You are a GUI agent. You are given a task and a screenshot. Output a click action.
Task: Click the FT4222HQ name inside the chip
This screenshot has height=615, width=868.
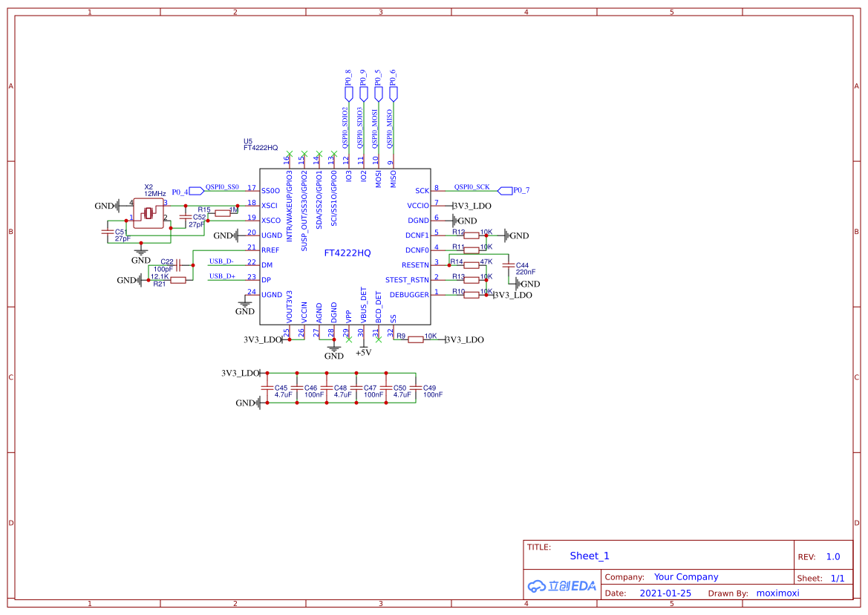(347, 253)
